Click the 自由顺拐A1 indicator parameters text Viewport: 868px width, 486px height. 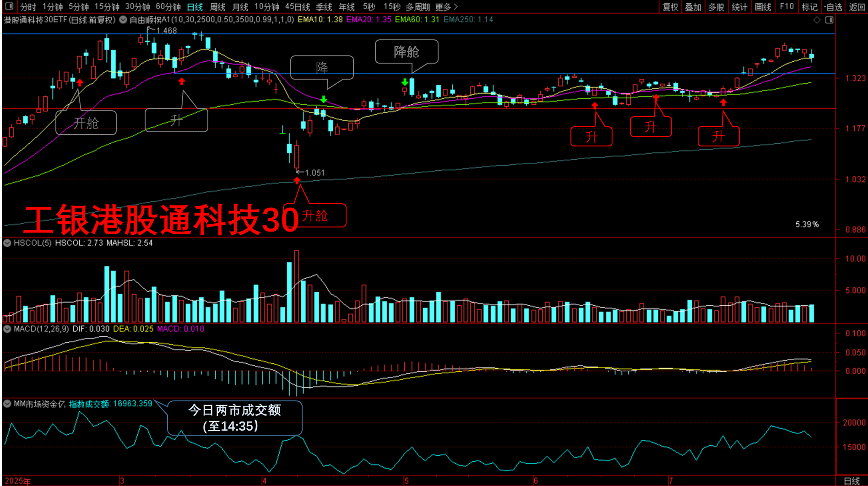point(212,20)
